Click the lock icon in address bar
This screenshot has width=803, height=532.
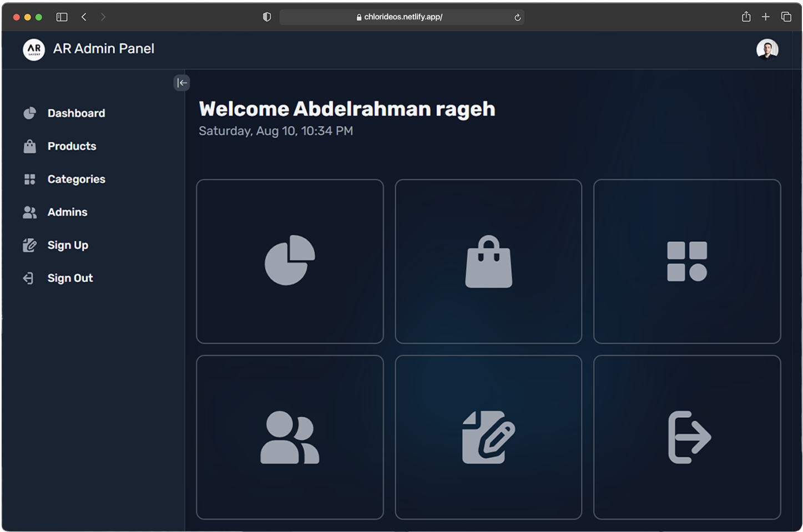[359, 17]
